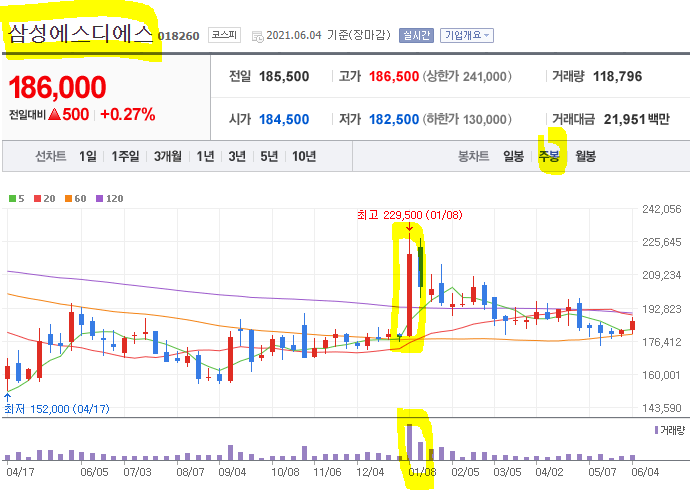The height and width of the screenshot is (490, 690).
Task: Click the 시가 value 184,500
Action: click(284, 119)
